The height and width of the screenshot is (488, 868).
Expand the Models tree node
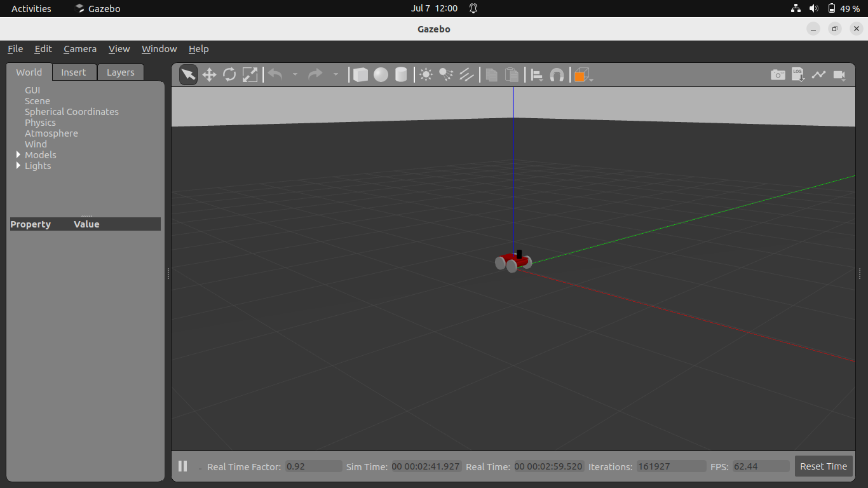tap(18, 155)
